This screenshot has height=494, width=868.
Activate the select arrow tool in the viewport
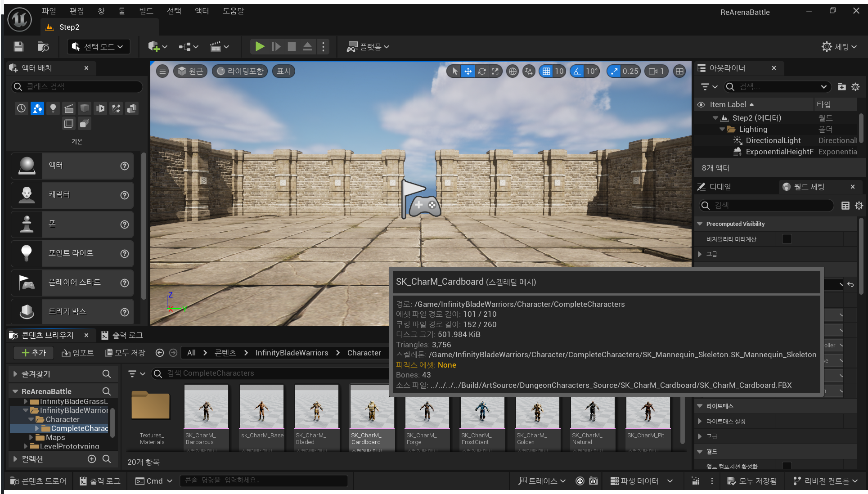point(454,71)
